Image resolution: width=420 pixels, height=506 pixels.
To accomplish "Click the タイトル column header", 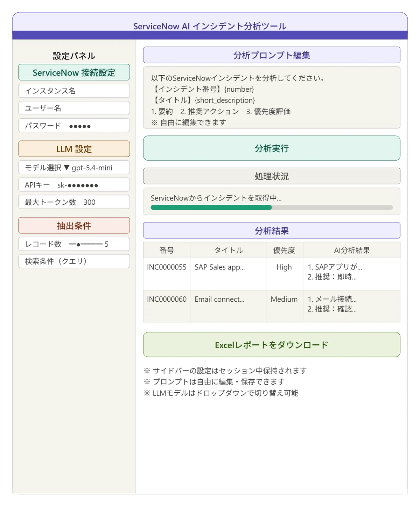I will coord(229,250).
